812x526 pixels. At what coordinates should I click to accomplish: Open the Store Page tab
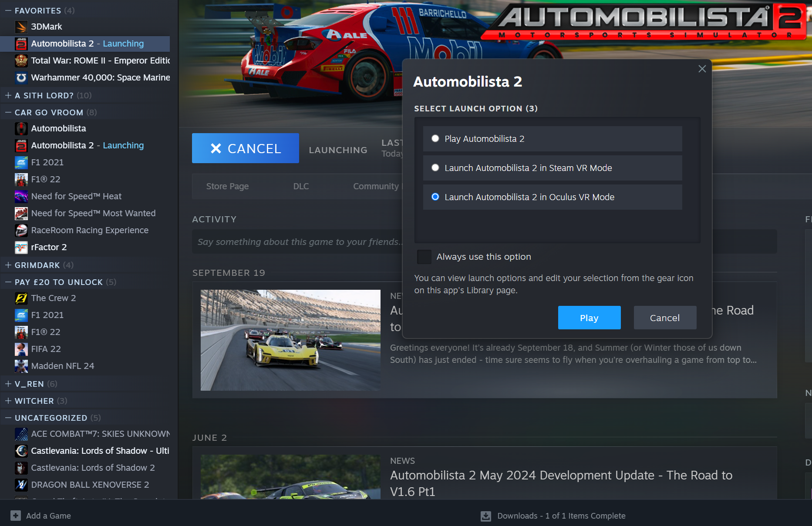pyautogui.click(x=227, y=186)
